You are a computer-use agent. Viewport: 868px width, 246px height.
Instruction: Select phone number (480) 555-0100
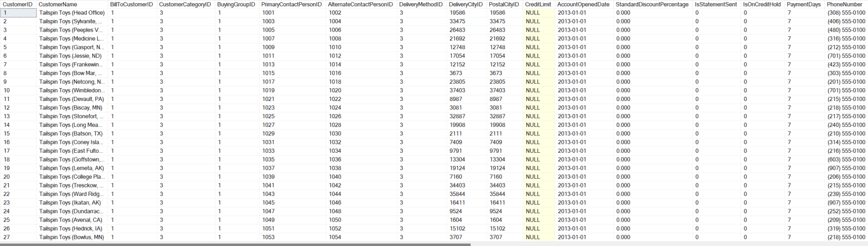pos(846,30)
